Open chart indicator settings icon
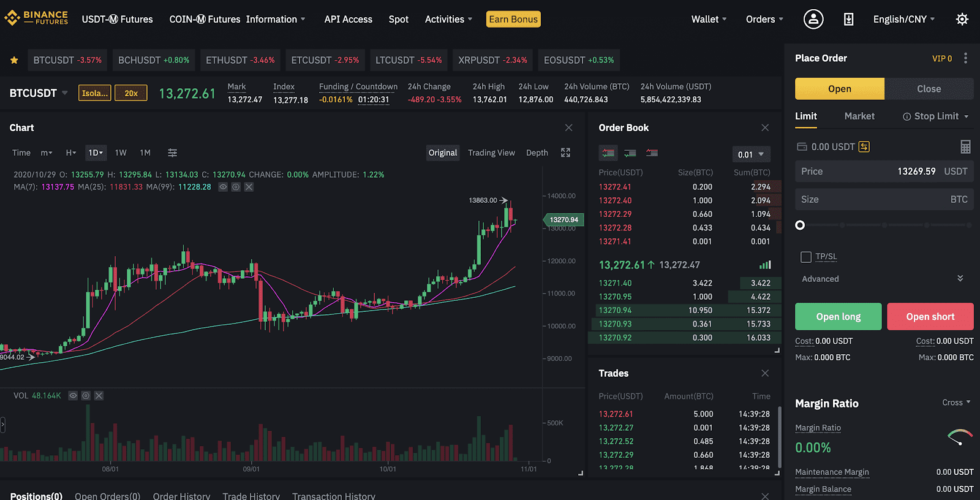The height and width of the screenshot is (500, 980). pyautogui.click(x=173, y=153)
